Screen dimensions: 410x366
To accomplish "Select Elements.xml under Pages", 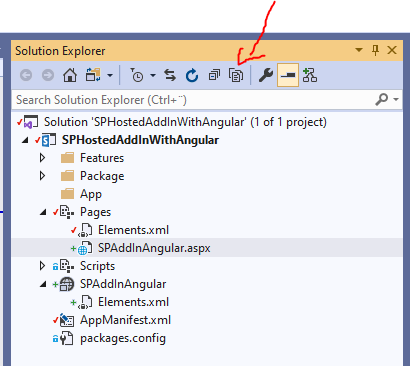I will [x=133, y=230].
